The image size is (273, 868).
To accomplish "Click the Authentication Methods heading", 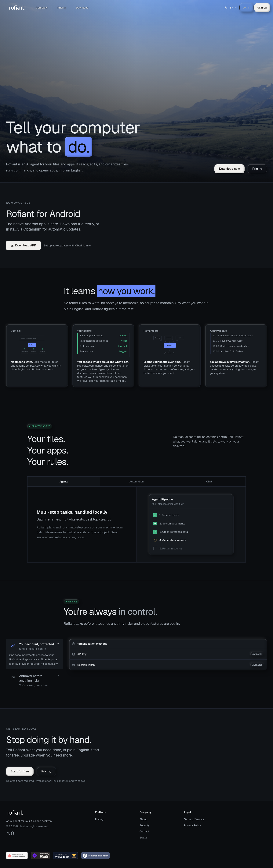I will (92, 644).
